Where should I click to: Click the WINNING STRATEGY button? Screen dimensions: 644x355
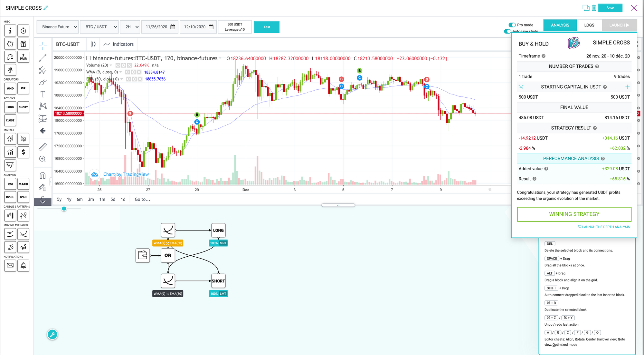574,214
